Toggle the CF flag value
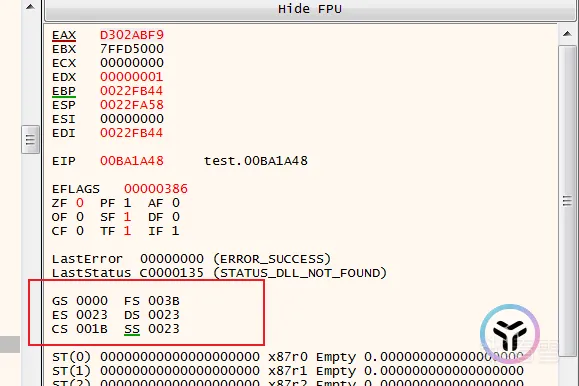 pos(80,231)
